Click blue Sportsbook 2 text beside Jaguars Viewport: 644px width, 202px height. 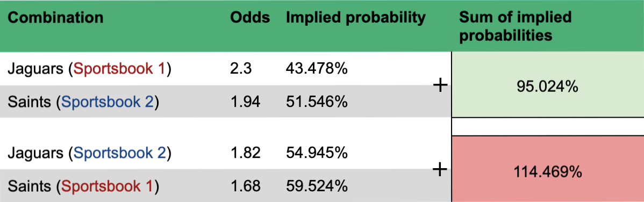pos(120,153)
